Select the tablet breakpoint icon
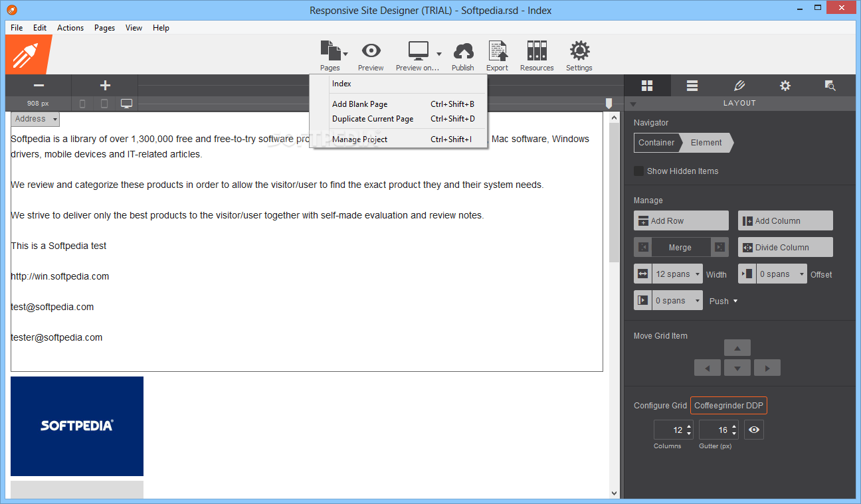Image resolution: width=861 pixels, height=504 pixels. click(104, 104)
